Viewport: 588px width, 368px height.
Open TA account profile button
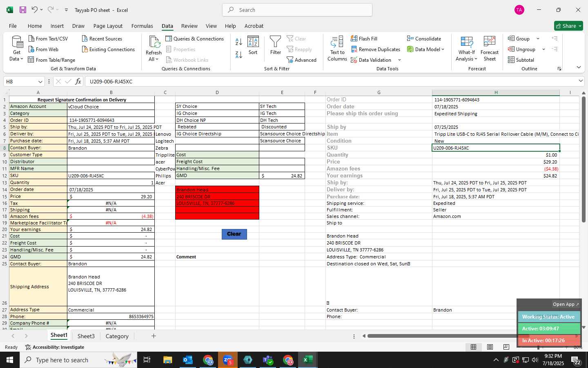(x=519, y=10)
